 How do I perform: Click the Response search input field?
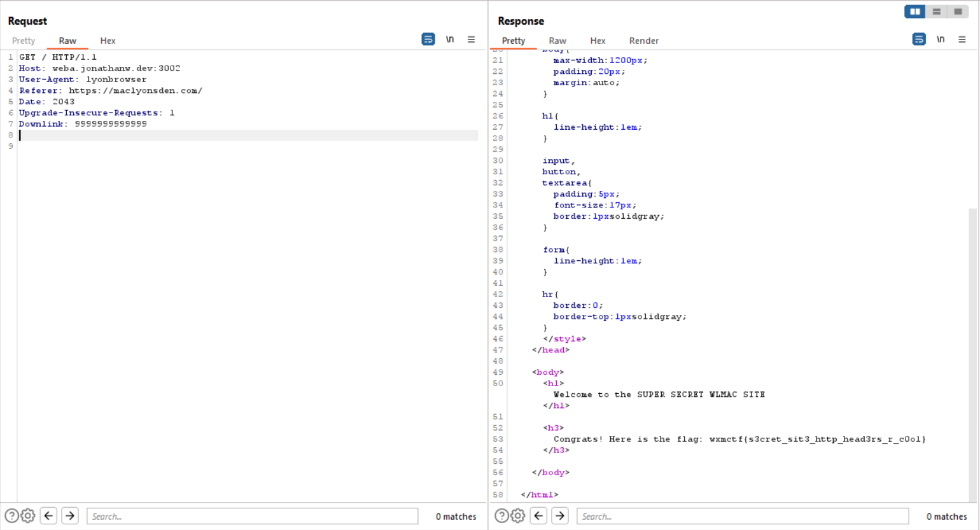click(x=743, y=516)
